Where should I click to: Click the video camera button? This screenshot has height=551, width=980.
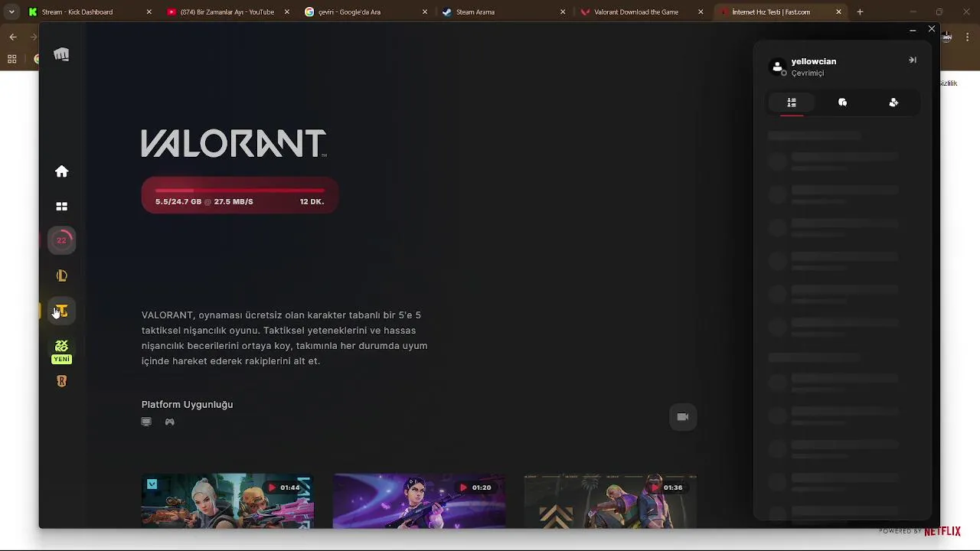click(683, 417)
